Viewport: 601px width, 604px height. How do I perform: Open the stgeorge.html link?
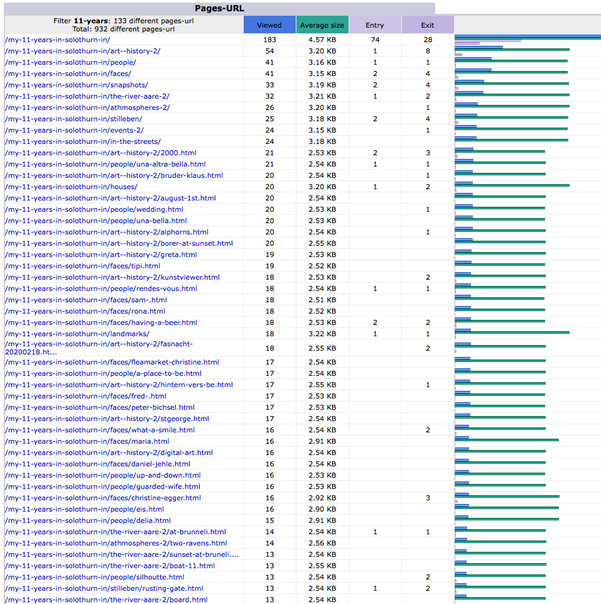107,419
